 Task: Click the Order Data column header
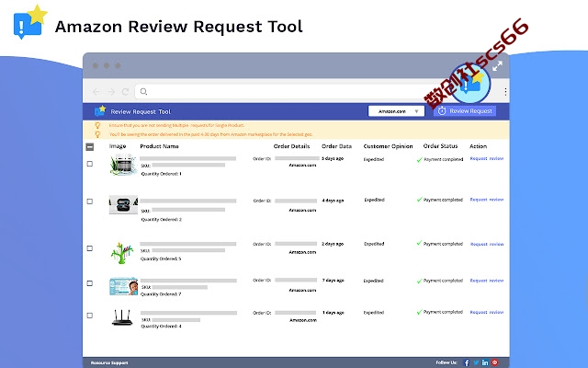337,146
